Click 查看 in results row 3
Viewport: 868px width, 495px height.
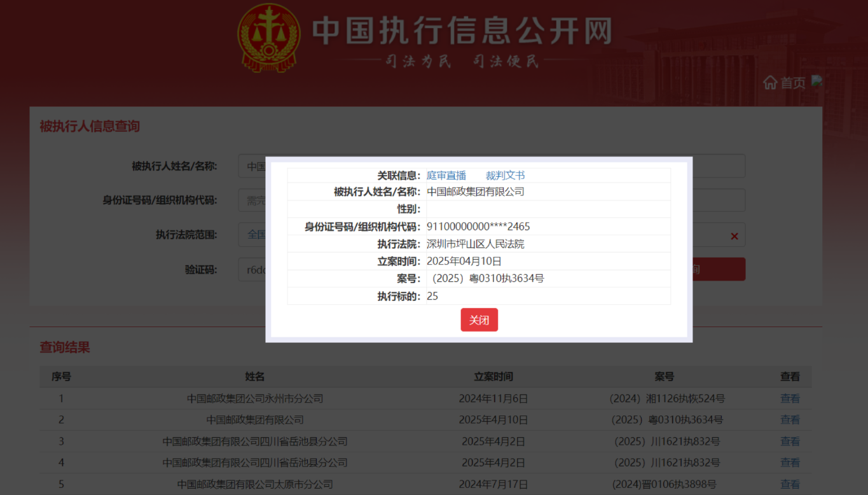click(790, 442)
